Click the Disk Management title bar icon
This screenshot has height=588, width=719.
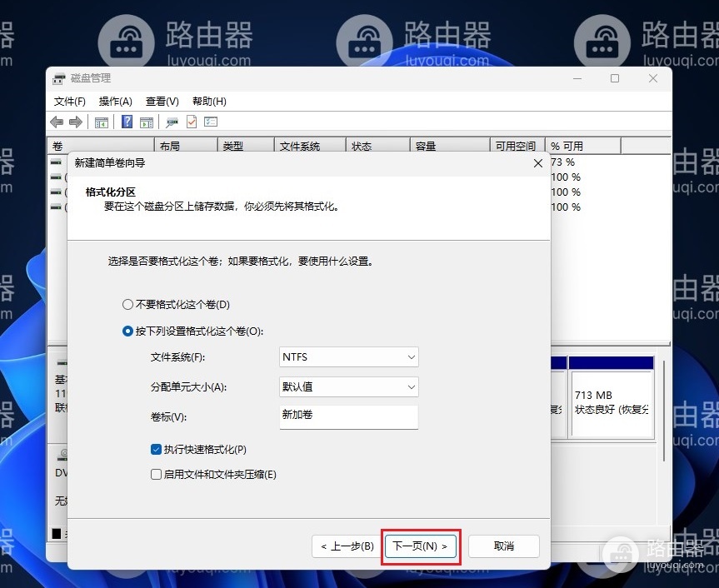pyautogui.click(x=58, y=78)
